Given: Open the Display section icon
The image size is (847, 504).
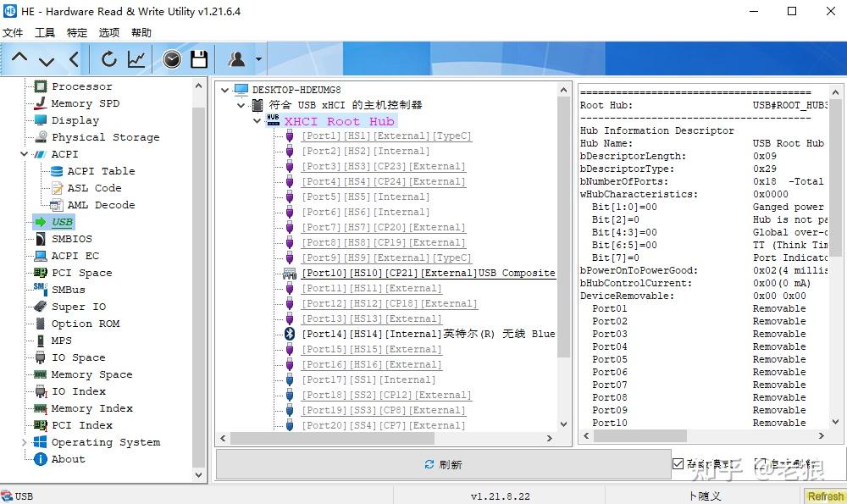Looking at the screenshot, I should coord(39,119).
